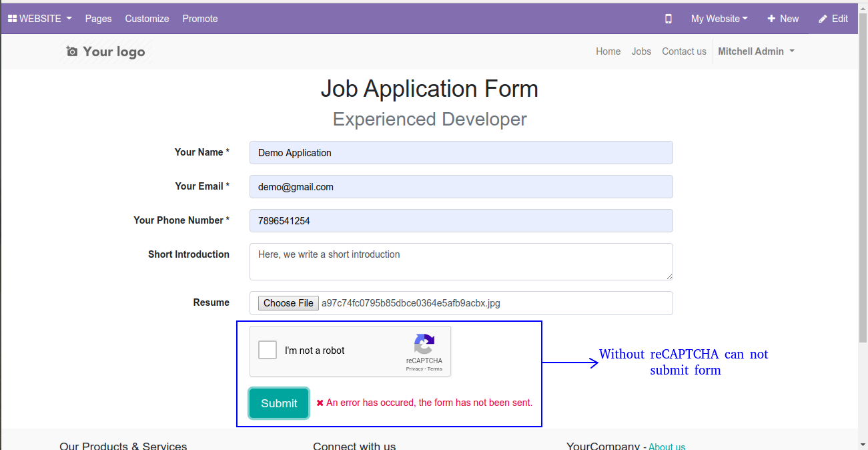
Task: Click the Edit pencil icon
Action: pos(823,19)
